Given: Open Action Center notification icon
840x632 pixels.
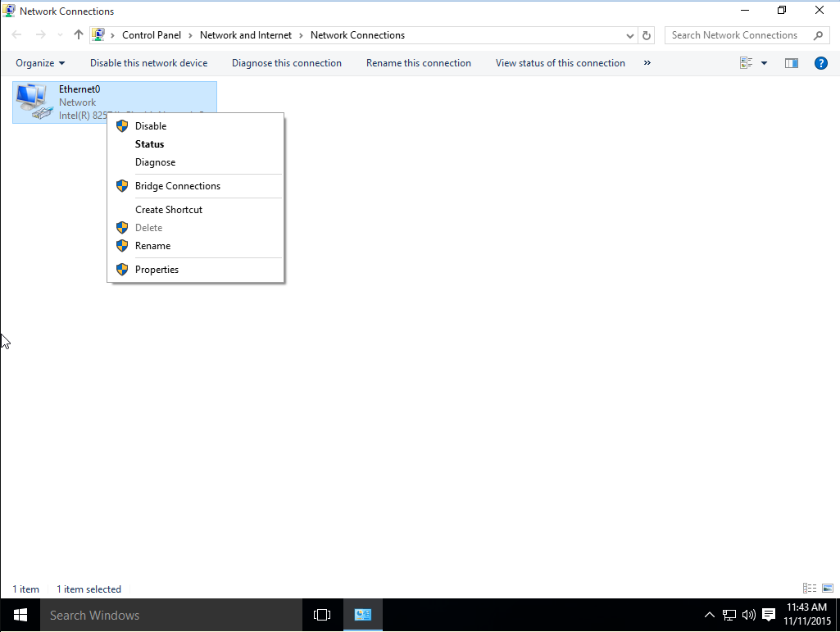Looking at the screenshot, I should [769, 615].
